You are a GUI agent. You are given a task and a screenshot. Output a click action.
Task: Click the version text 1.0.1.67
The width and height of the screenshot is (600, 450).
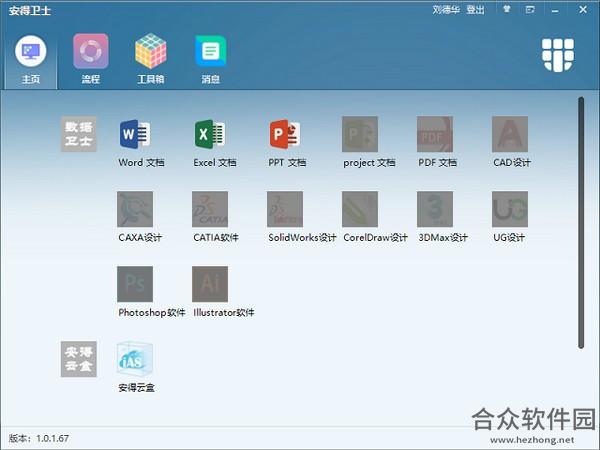coord(52,439)
